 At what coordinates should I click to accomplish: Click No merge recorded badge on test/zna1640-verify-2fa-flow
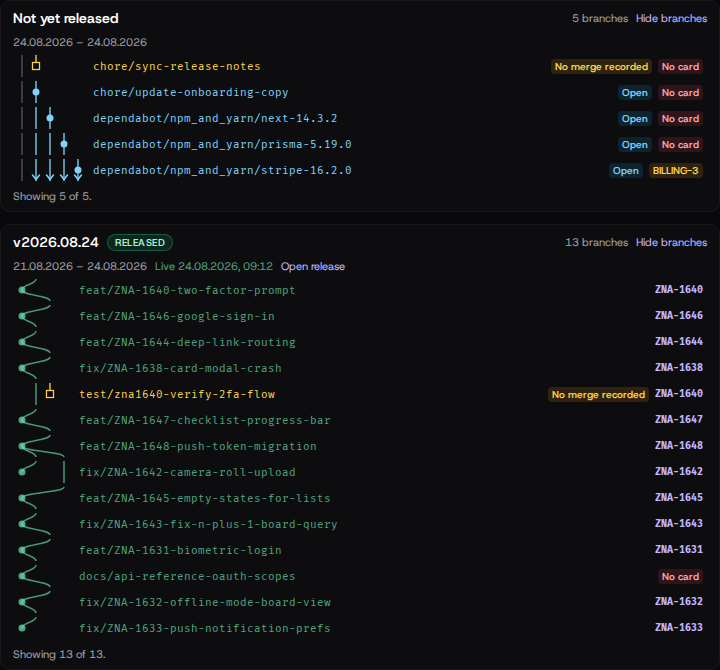[x=598, y=394]
